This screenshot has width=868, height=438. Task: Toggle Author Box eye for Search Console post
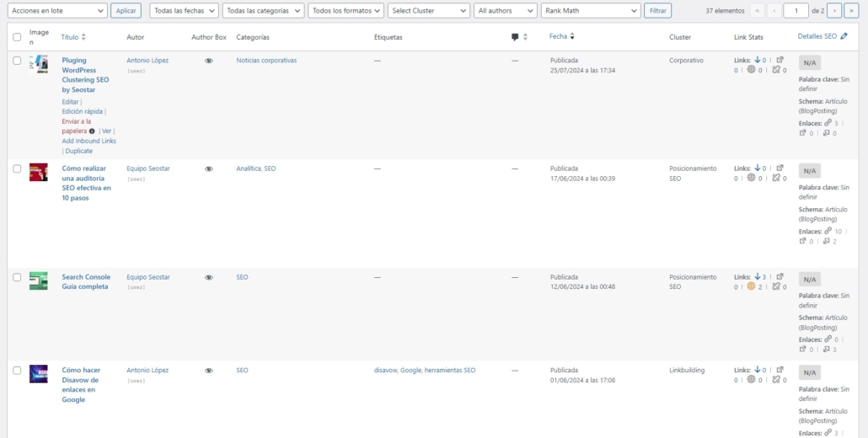pos(209,277)
